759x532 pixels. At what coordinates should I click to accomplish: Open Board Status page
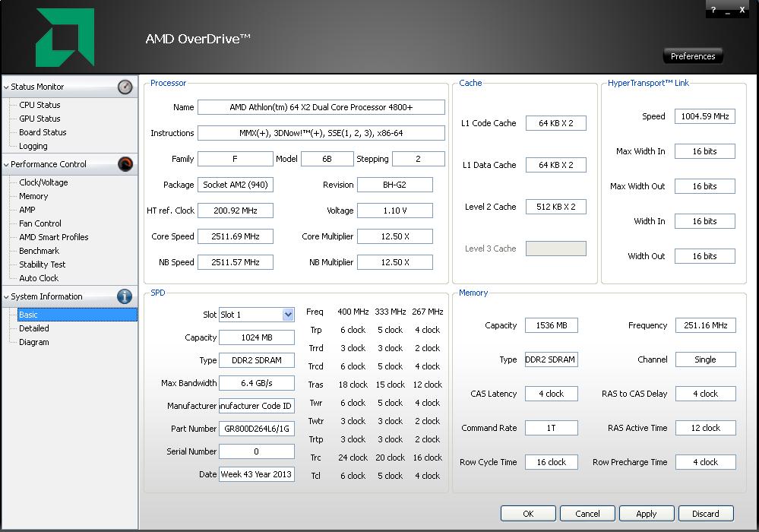tap(43, 132)
